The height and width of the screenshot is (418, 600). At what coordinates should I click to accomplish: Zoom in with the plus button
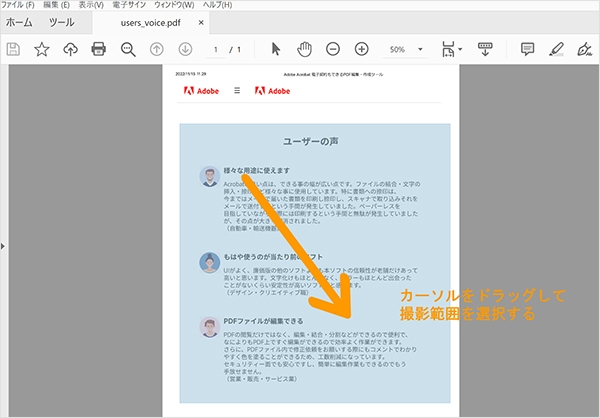tap(362, 49)
